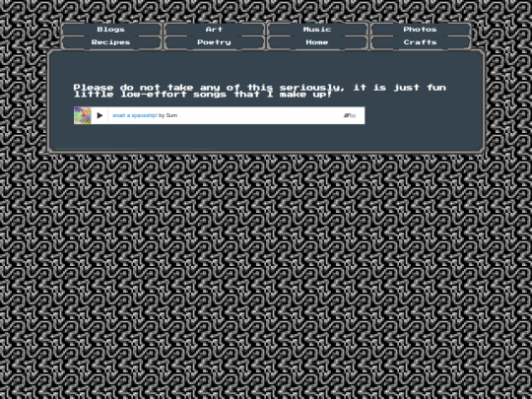532x399 pixels.
Task: Click the 'by Sum' artist text
Action: [x=167, y=115]
